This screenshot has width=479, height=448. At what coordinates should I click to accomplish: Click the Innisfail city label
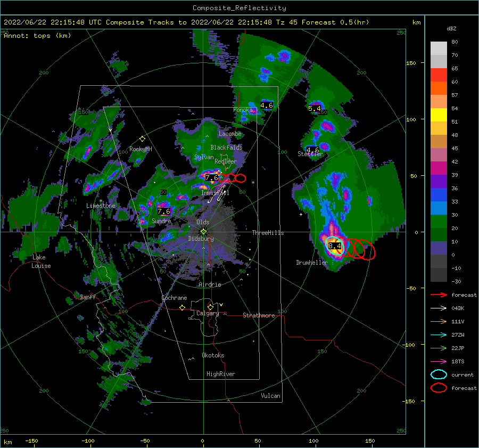[x=215, y=193]
